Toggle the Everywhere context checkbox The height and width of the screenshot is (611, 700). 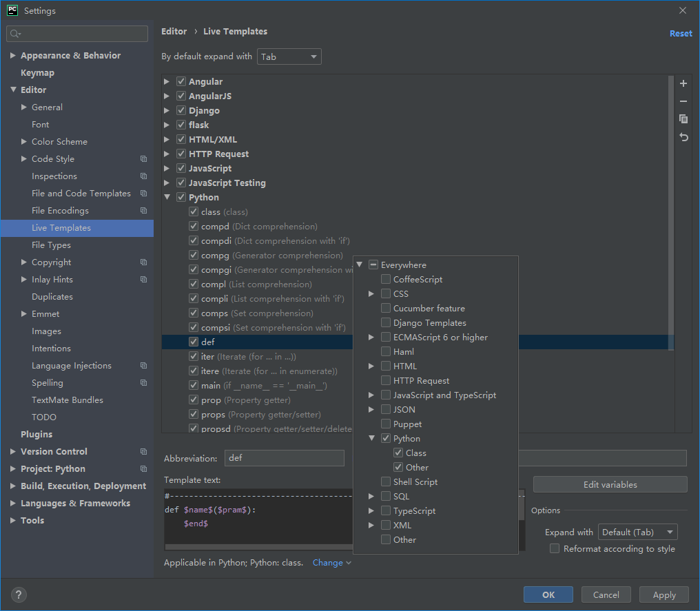coord(373,265)
